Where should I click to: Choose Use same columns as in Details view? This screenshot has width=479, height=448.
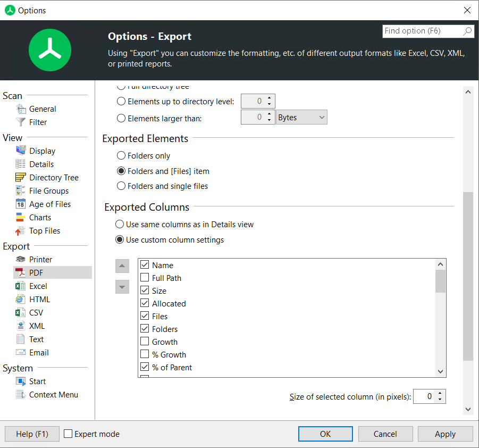[119, 224]
